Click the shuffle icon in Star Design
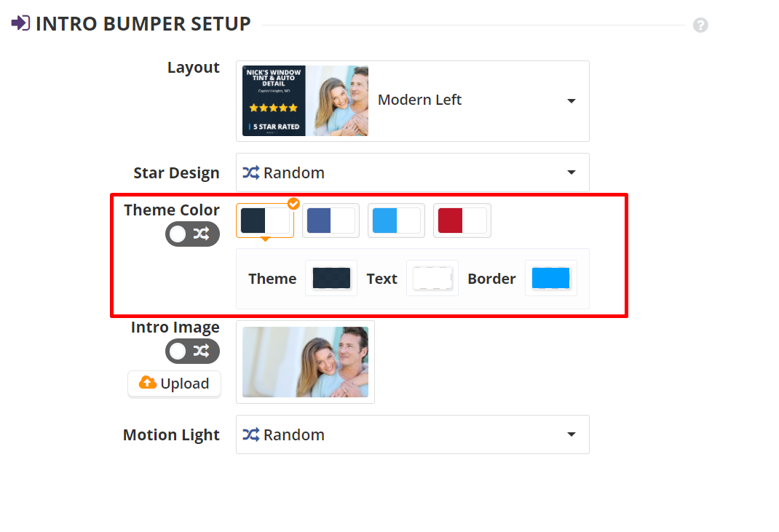 [x=251, y=172]
